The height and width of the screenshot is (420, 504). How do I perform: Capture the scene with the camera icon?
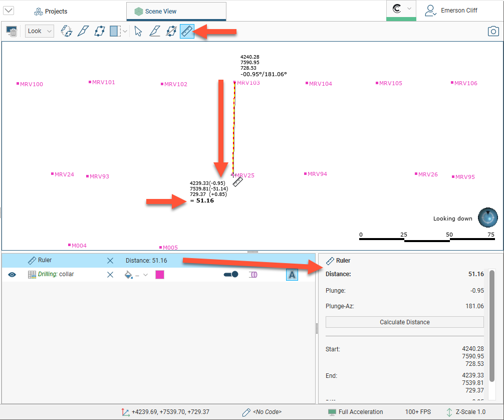493,31
